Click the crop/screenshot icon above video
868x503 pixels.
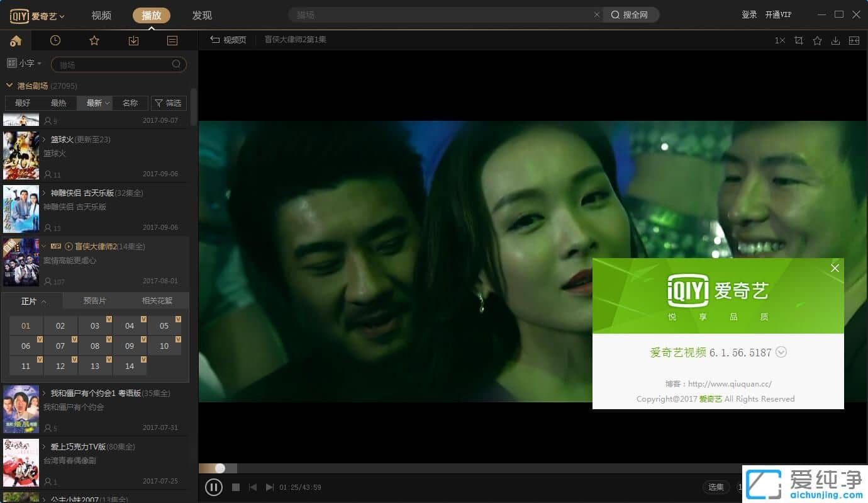click(799, 40)
